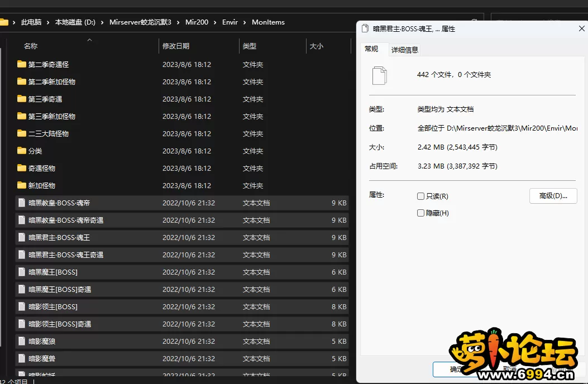This screenshot has width=588, height=384.
Task: Toggle the 只读(R) read-only checkbox
Action: coord(420,196)
